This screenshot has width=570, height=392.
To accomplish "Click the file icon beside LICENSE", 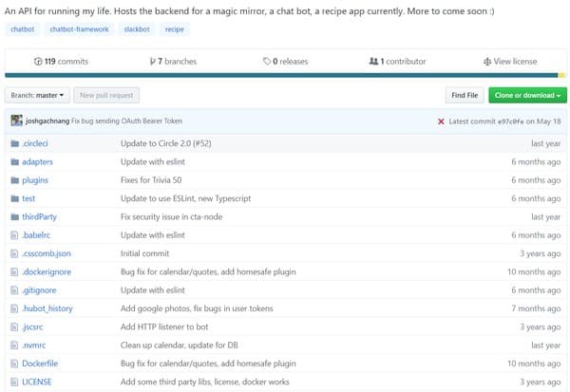I will pos(14,382).
